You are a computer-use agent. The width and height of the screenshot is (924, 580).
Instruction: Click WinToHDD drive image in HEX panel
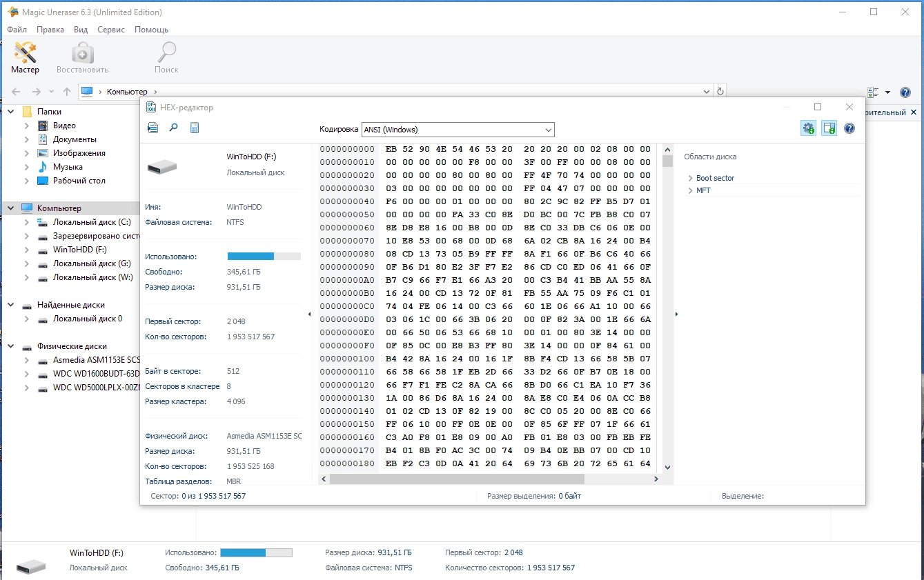162,166
